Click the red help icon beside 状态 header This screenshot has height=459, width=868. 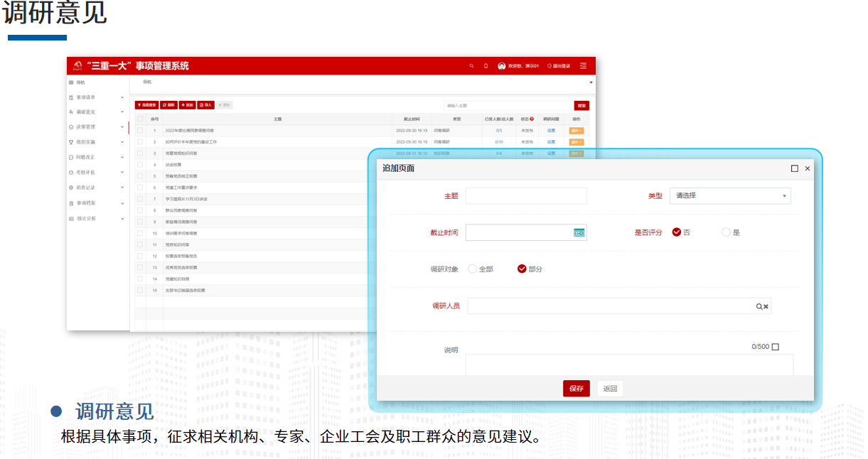click(532, 119)
